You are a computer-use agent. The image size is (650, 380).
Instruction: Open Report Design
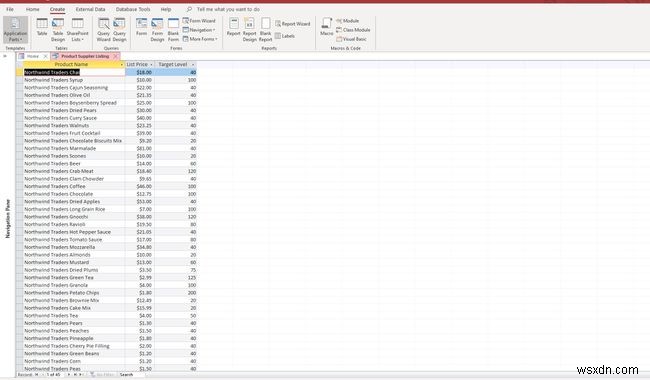click(x=250, y=30)
